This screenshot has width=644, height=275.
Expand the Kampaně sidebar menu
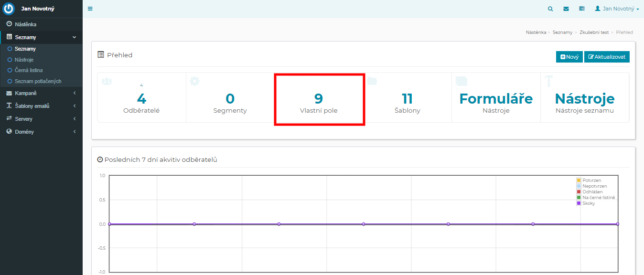pyautogui.click(x=41, y=93)
